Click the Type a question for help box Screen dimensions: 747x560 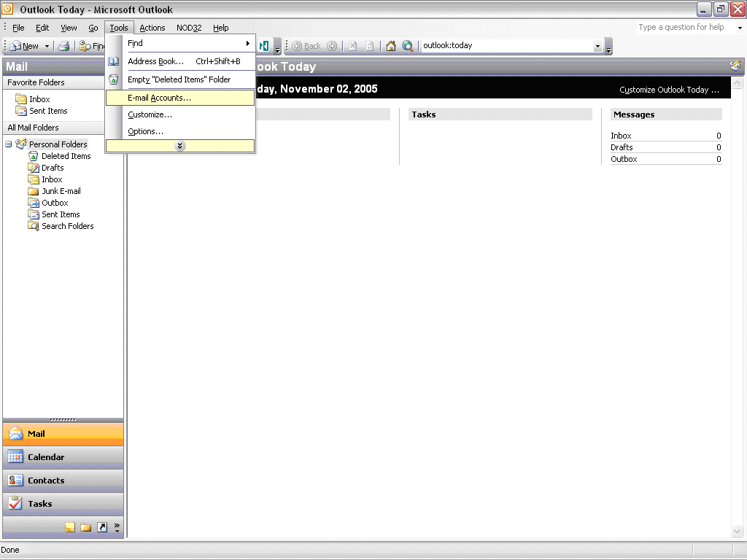[x=684, y=27]
